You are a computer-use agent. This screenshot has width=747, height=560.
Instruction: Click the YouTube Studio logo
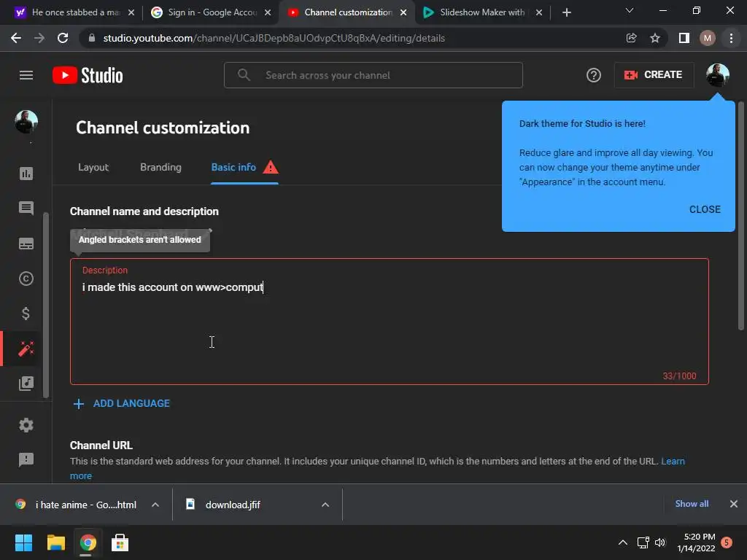coord(88,75)
